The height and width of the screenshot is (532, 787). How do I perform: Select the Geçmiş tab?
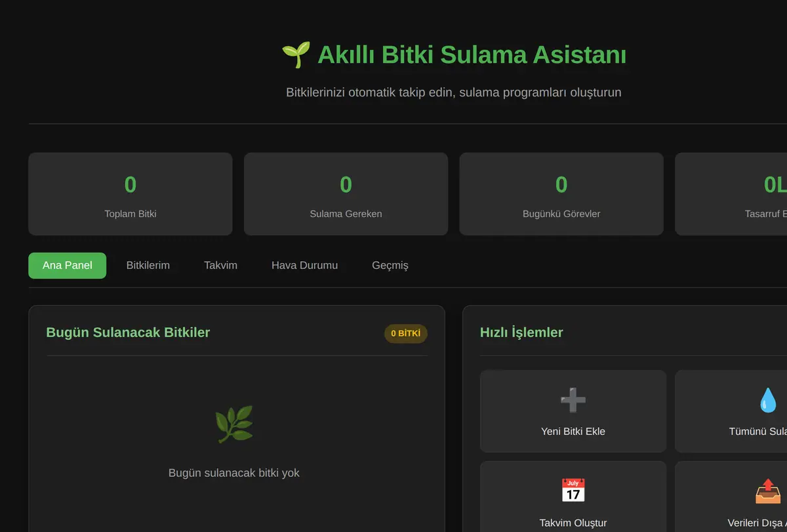(390, 266)
